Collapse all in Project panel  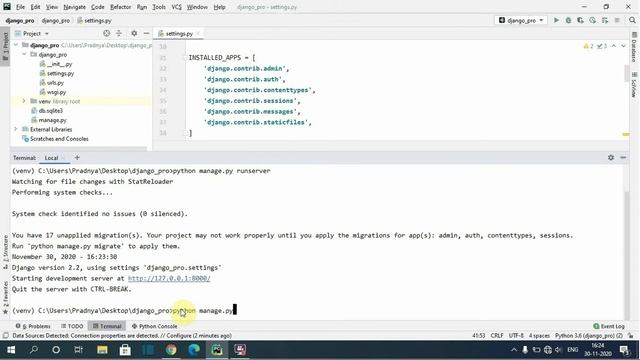119,33
